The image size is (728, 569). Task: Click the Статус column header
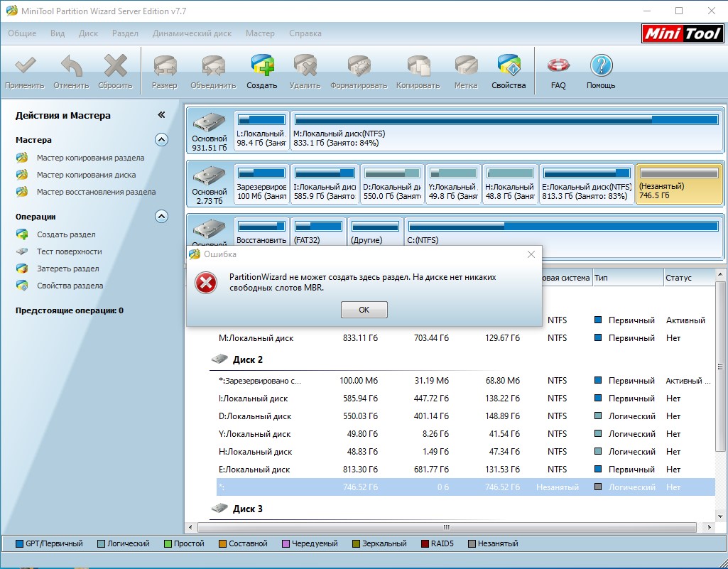[689, 278]
